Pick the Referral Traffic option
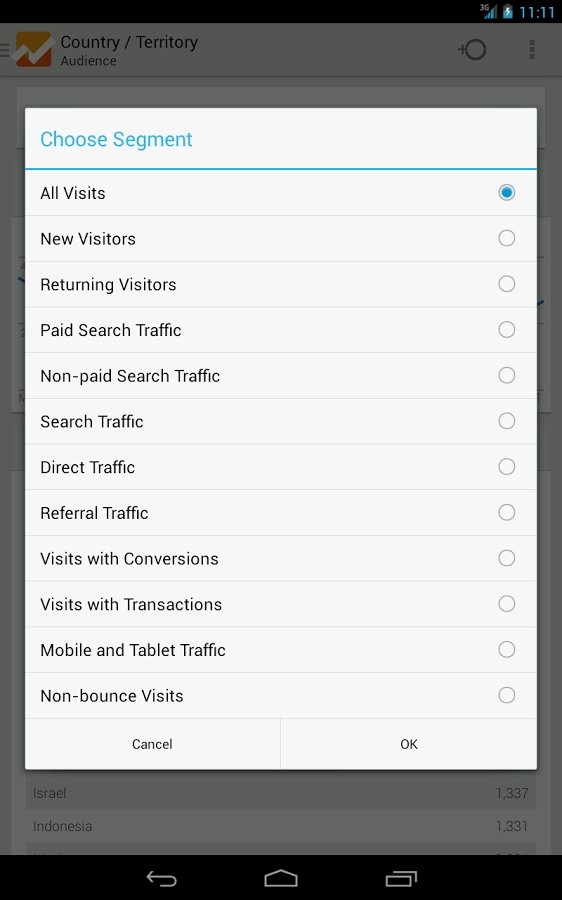 [281, 513]
